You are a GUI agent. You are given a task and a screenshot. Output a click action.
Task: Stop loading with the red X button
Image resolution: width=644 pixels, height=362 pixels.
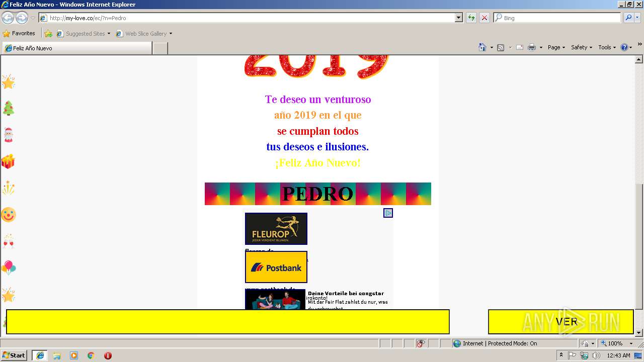pyautogui.click(x=484, y=18)
